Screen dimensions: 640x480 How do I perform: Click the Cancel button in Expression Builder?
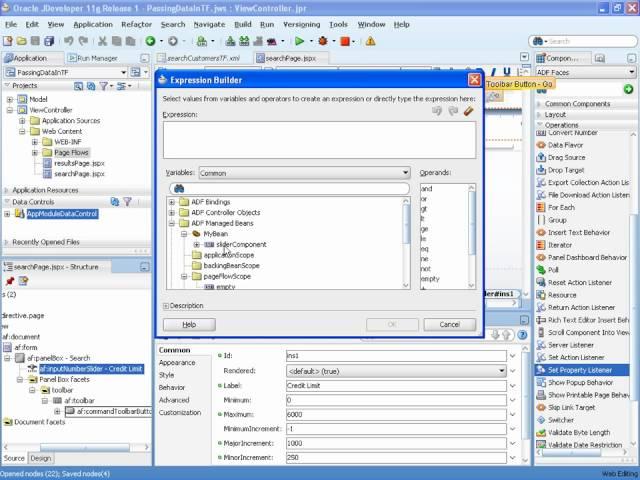click(x=450, y=324)
